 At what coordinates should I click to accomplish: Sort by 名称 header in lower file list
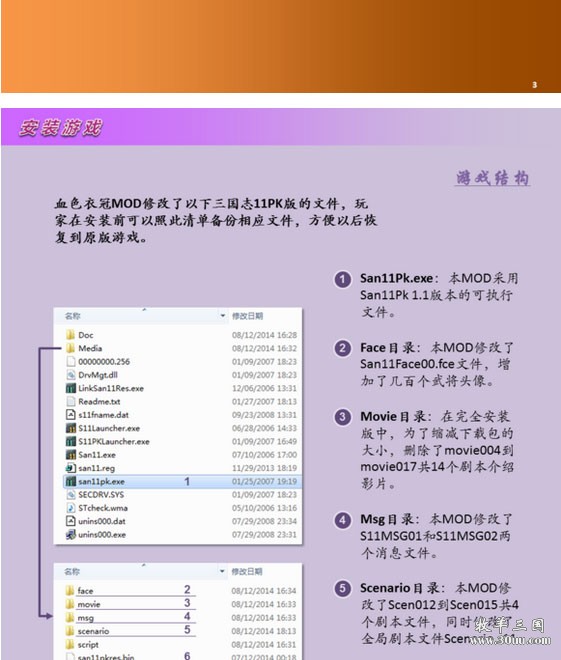click(72, 571)
